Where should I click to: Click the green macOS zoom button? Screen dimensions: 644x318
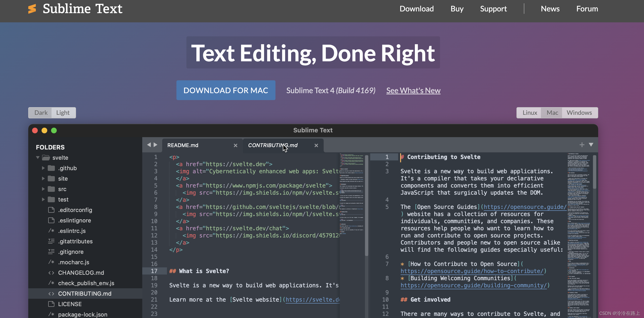tap(54, 131)
